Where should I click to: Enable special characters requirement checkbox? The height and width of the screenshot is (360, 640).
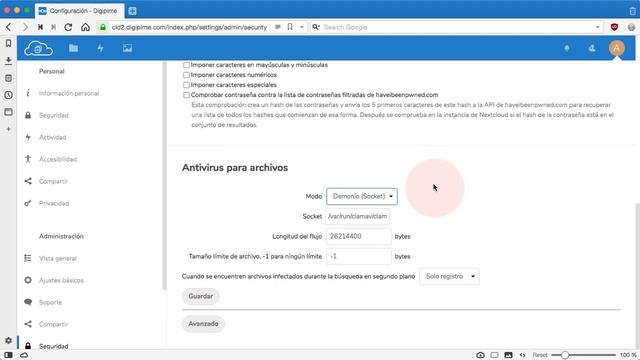186,85
